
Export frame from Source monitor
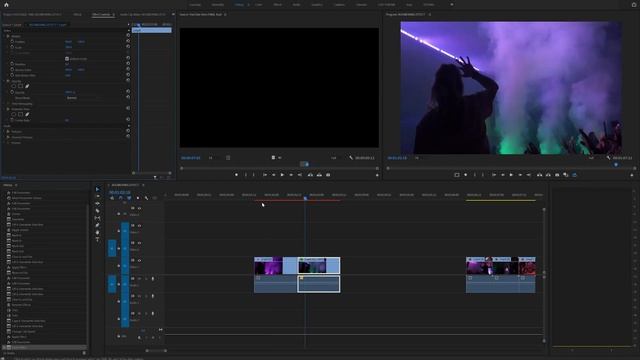[x=328, y=175]
